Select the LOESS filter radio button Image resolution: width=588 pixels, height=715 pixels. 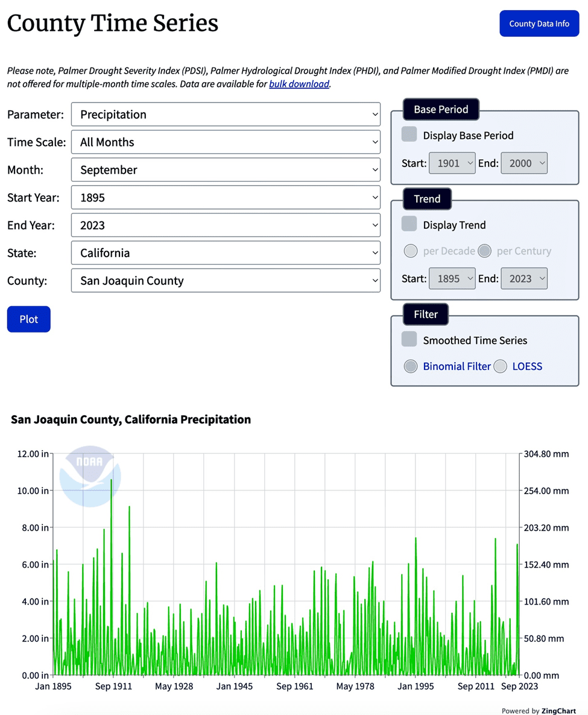tap(500, 366)
